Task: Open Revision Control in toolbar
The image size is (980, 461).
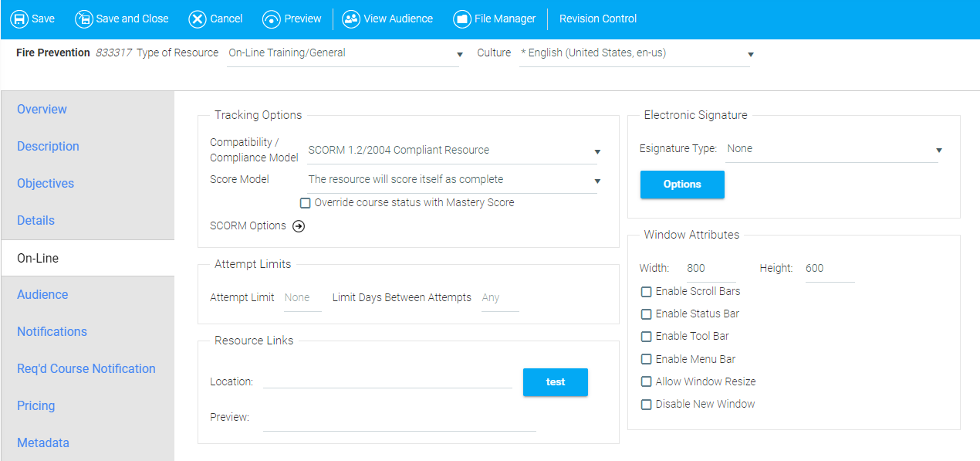Action: [x=598, y=19]
